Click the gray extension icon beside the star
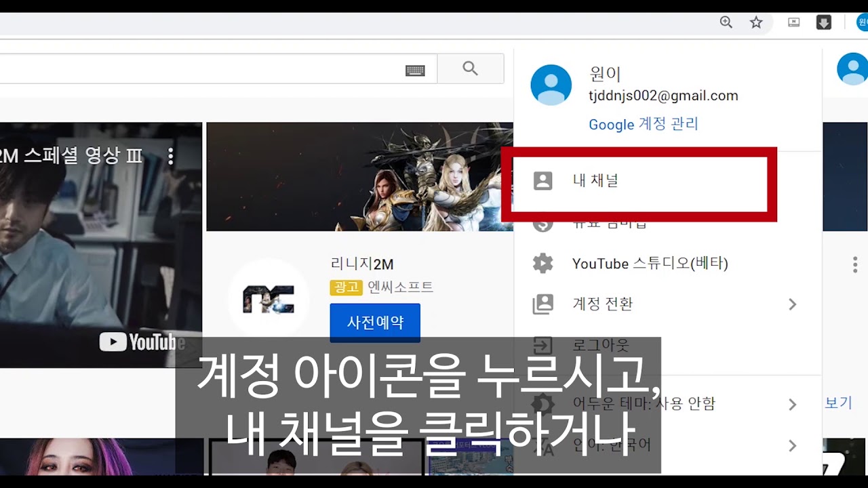Image resolution: width=868 pixels, height=488 pixels. pos(793,22)
